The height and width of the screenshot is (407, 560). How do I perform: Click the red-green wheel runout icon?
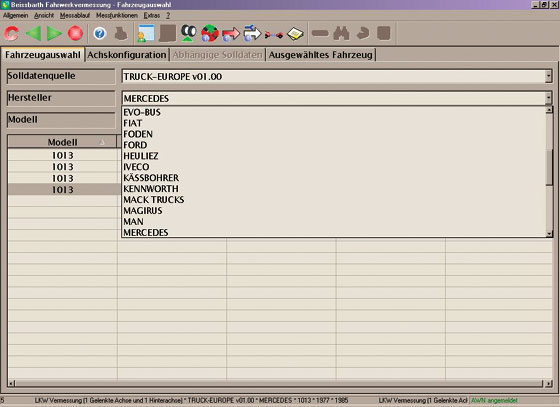(210, 34)
